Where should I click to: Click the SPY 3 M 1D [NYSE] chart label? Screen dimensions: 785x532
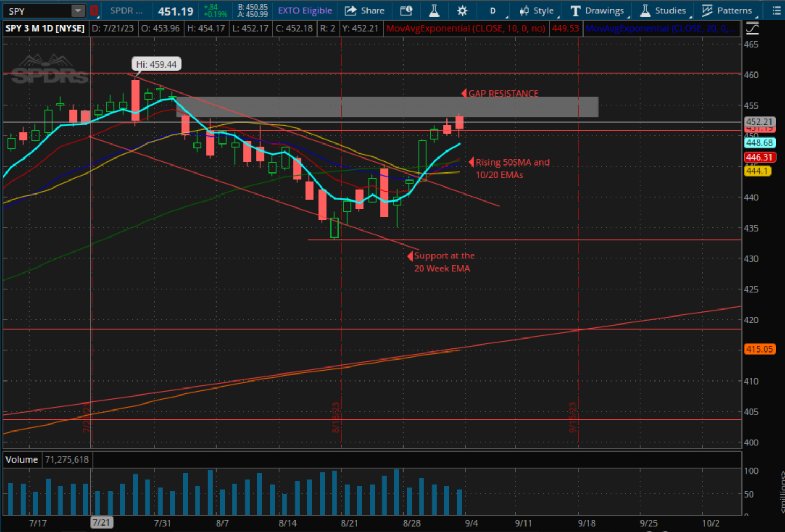[45, 28]
